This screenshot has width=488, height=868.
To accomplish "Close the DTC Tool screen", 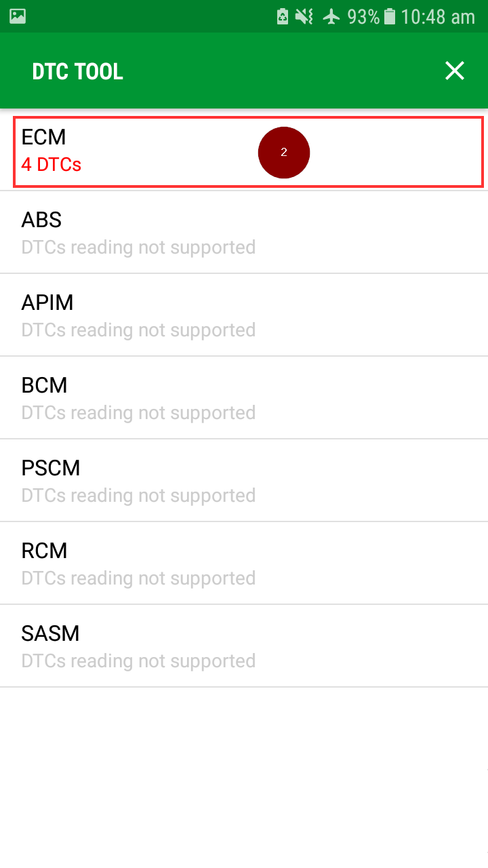I will point(454,71).
